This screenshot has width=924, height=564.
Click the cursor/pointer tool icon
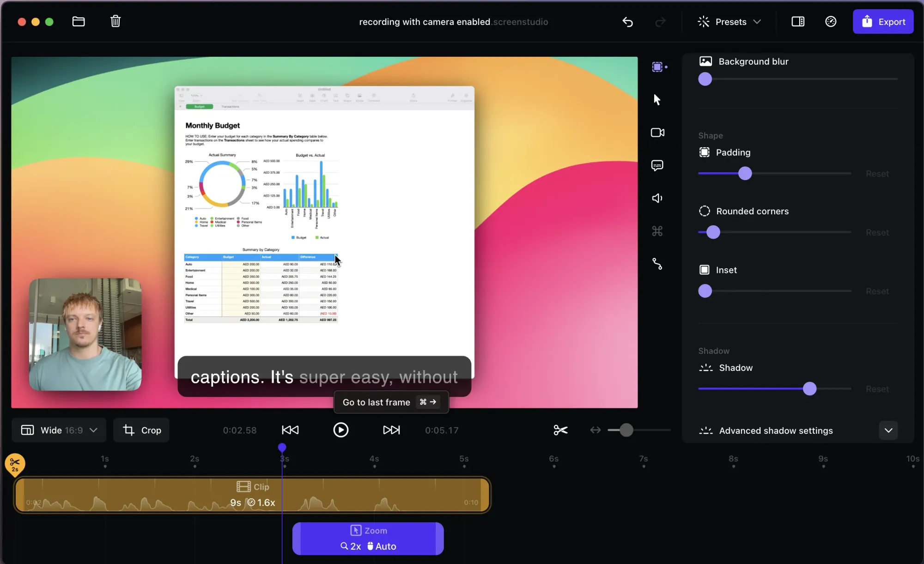click(x=657, y=100)
